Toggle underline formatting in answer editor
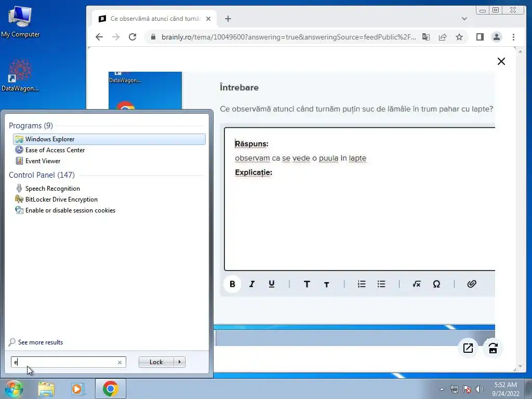The height and width of the screenshot is (399, 532). click(271, 284)
